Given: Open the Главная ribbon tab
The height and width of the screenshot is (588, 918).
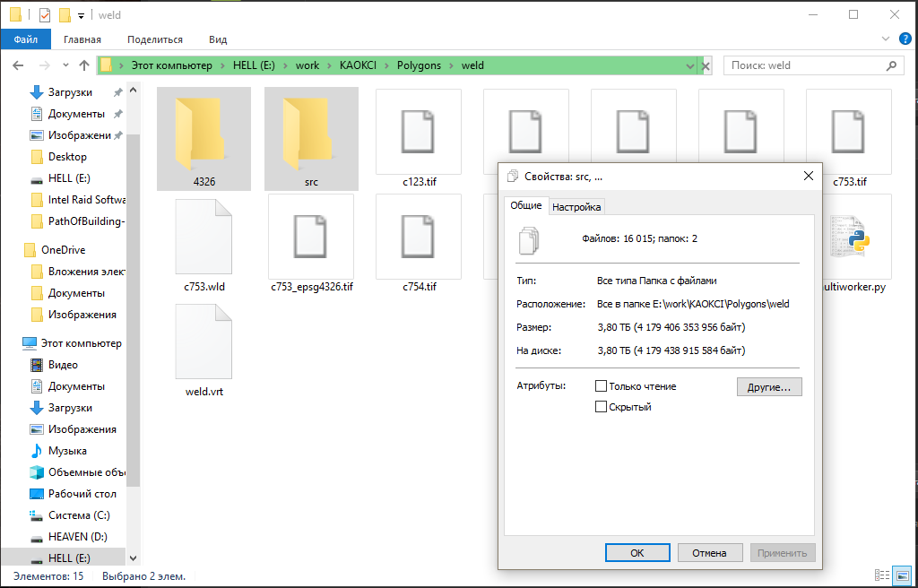Looking at the screenshot, I should 82,39.
